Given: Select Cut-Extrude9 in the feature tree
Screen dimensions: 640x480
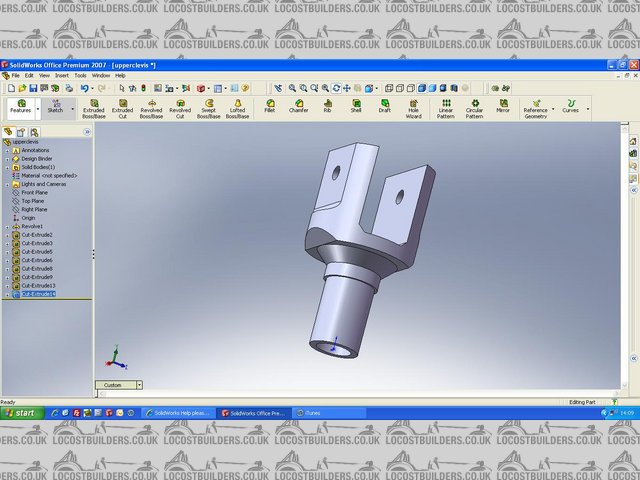Looking at the screenshot, I should tap(37, 277).
